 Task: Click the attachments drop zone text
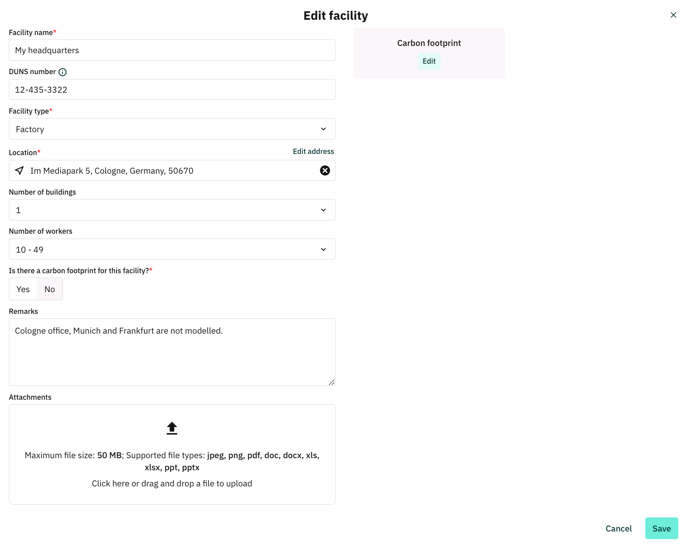click(172, 483)
